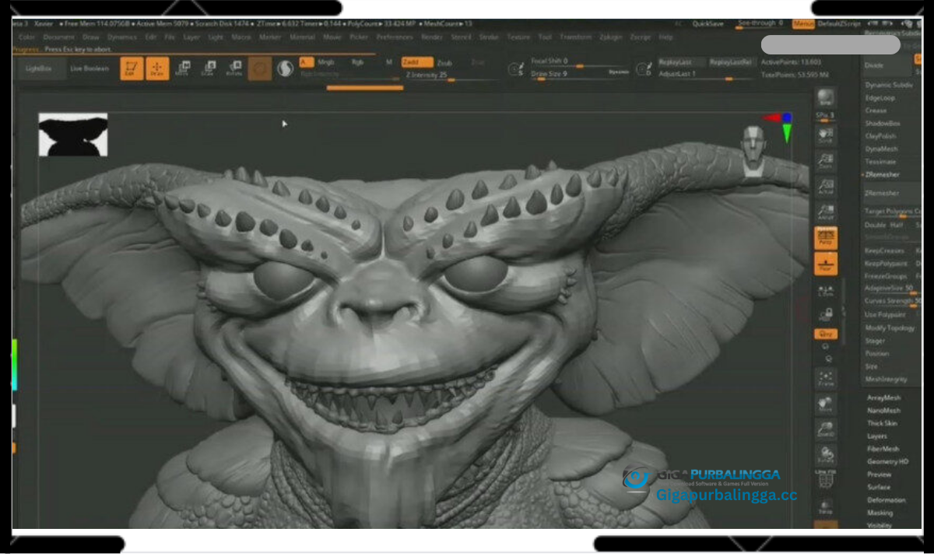This screenshot has width=934, height=560.
Task: Click the sculptris sphere icon
Action: (285, 68)
